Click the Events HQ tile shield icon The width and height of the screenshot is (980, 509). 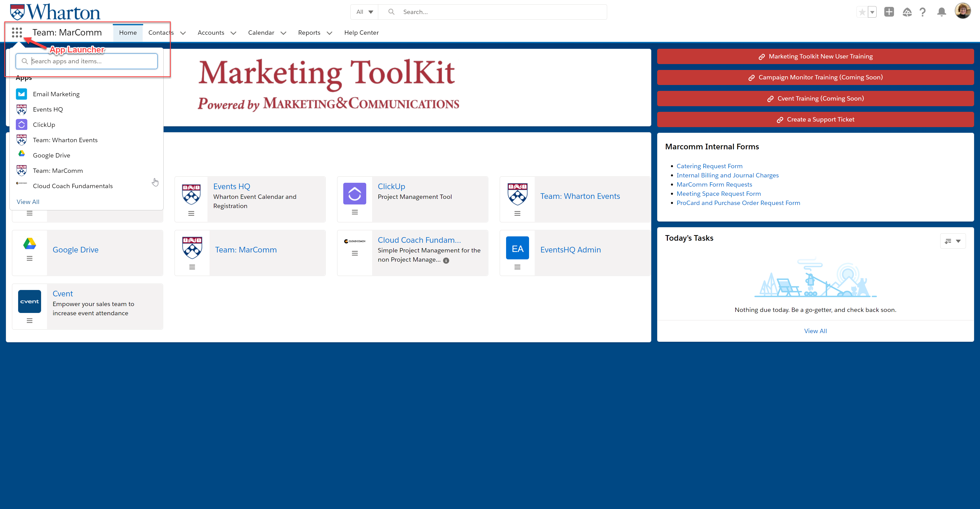click(191, 194)
